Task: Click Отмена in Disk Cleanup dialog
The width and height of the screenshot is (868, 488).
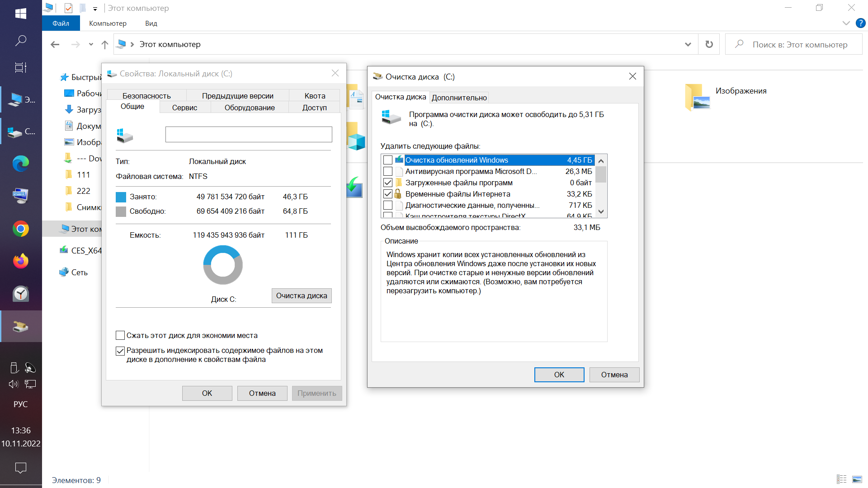Action: (x=614, y=375)
